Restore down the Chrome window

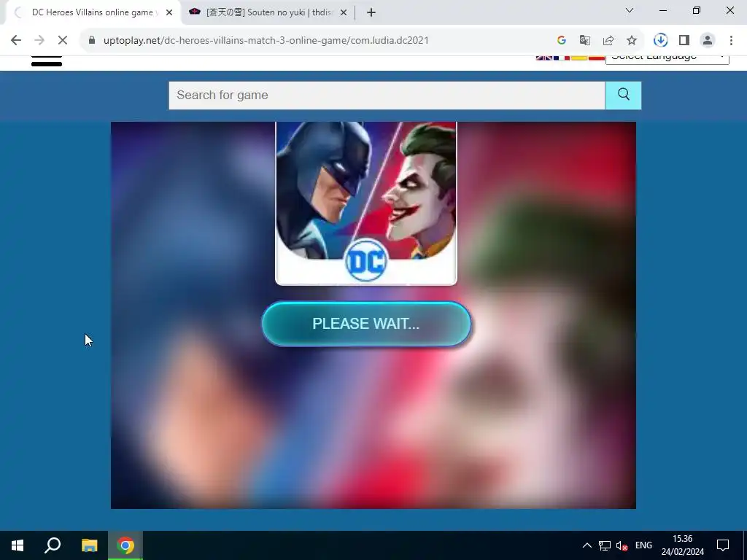697,10
